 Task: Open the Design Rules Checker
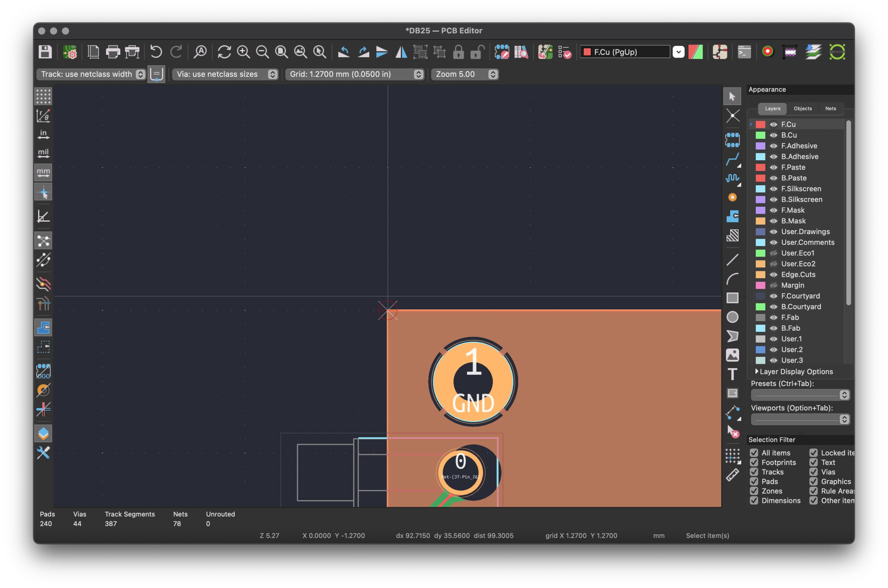(564, 52)
